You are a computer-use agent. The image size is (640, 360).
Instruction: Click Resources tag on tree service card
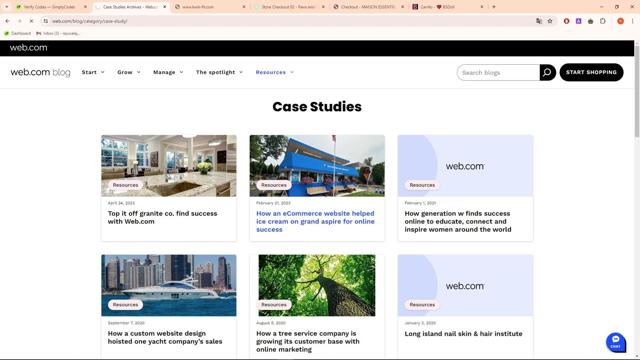pos(273,304)
